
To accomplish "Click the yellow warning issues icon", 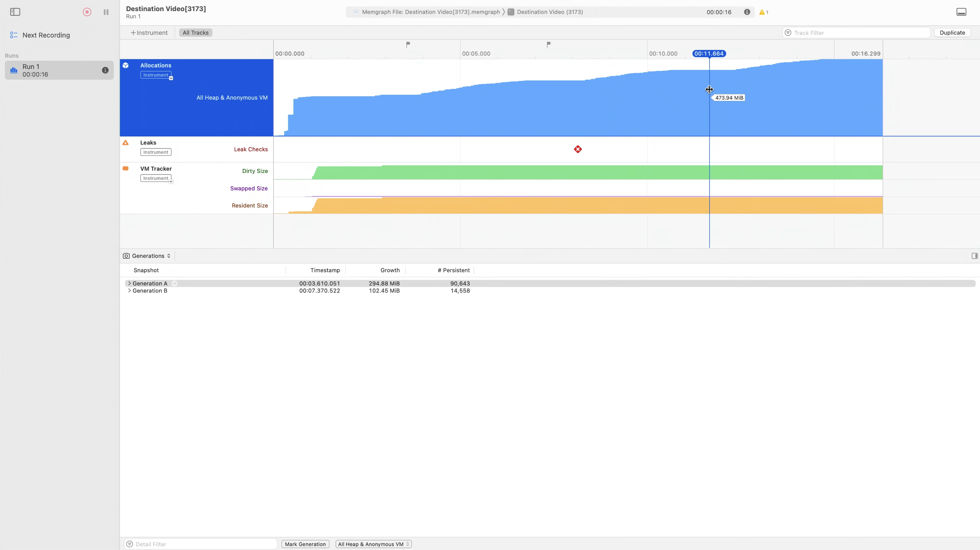I will (762, 12).
